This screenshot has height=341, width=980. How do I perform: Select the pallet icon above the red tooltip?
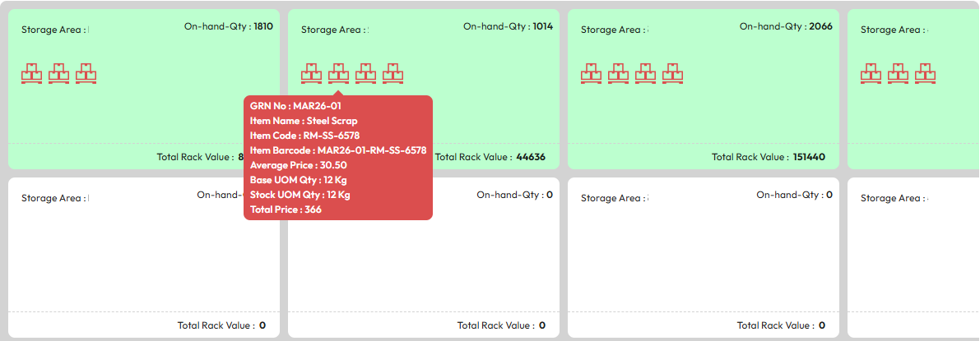[338, 73]
